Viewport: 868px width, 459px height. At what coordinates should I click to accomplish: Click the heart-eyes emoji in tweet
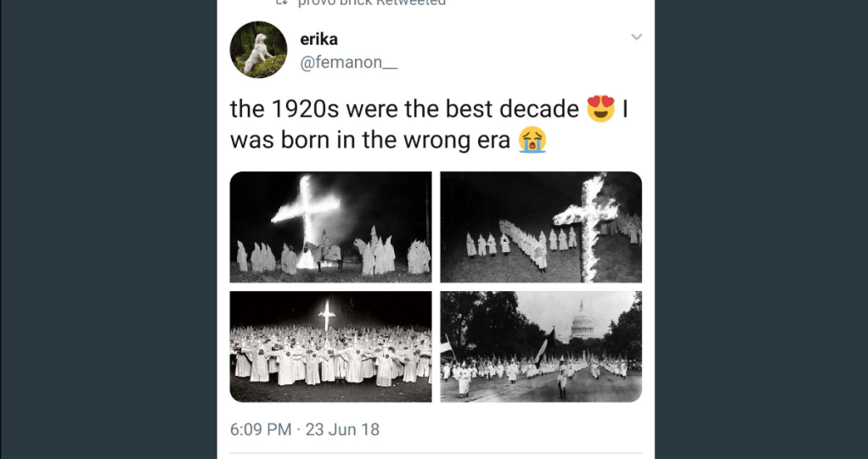(x=601, y=109)
